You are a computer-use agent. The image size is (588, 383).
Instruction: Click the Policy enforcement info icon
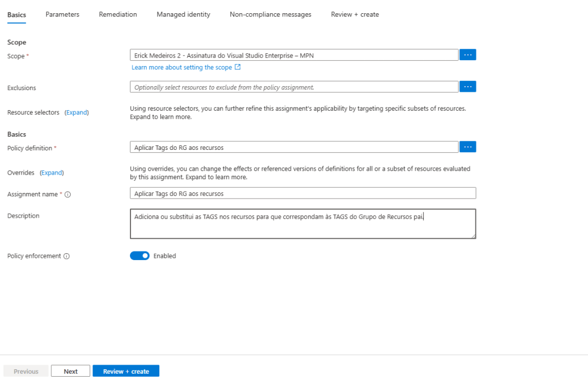click(67, 256)
